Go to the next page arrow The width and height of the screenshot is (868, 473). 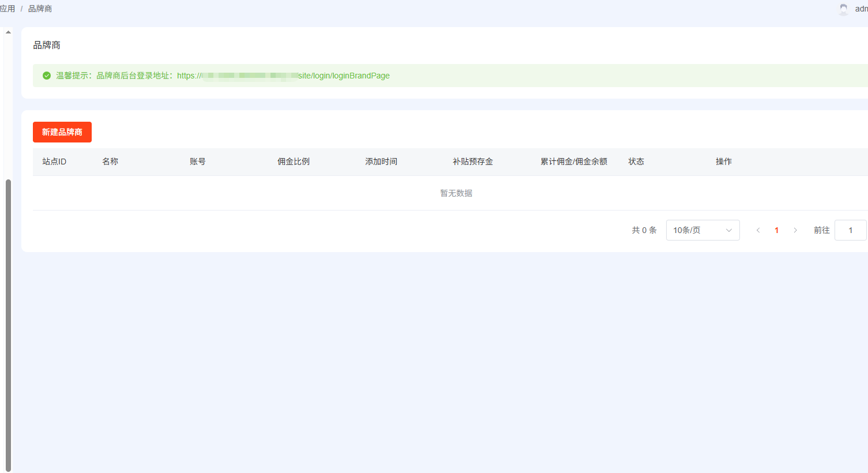795,230
